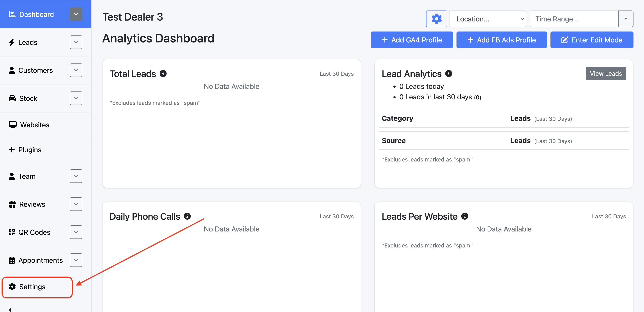This screenshot has height=312, width=644.
Task: Open the Location dropdown
Action: pyautogui.click(x=487, y=19)
